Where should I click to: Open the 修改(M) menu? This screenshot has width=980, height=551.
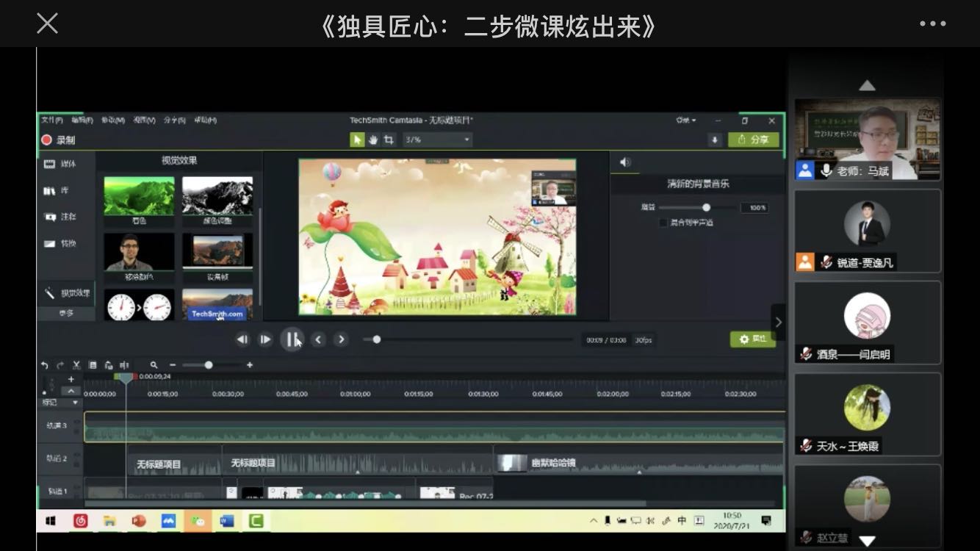point(112,120)
